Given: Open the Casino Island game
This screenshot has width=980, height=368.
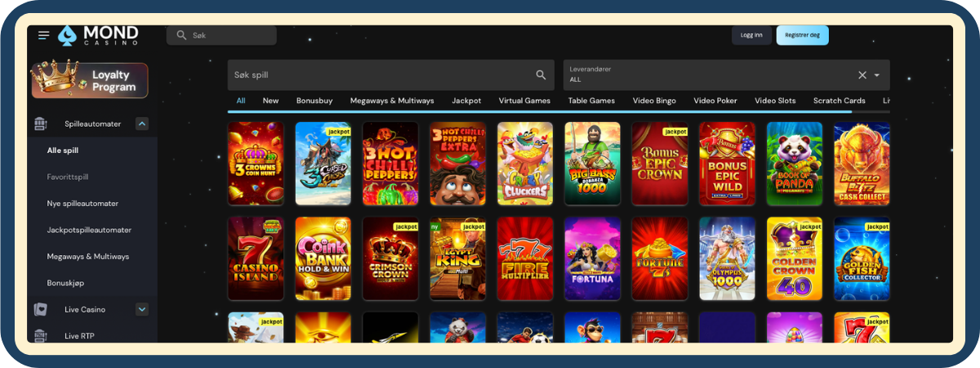Looking at the screenshot, I should (256, 258).
